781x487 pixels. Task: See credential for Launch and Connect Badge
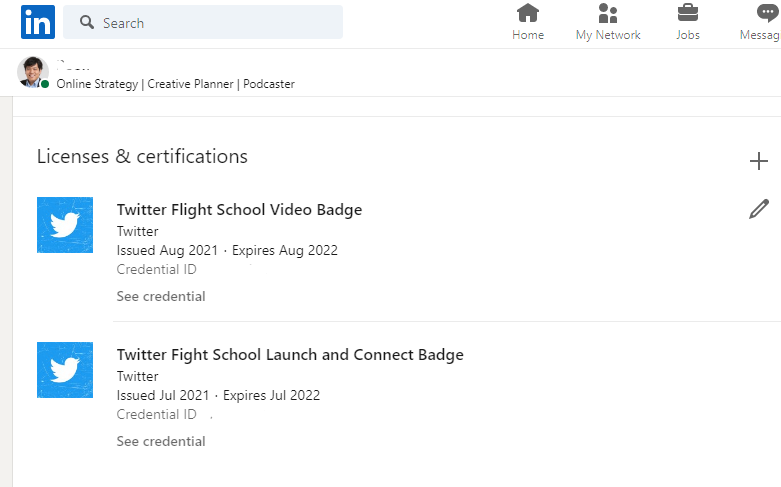pos(161,441)
